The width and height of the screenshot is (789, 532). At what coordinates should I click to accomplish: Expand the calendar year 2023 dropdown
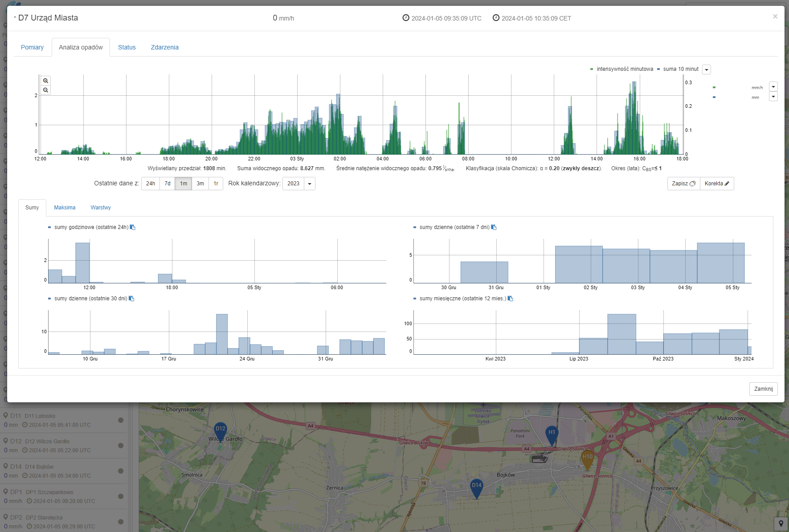point(310,184)
